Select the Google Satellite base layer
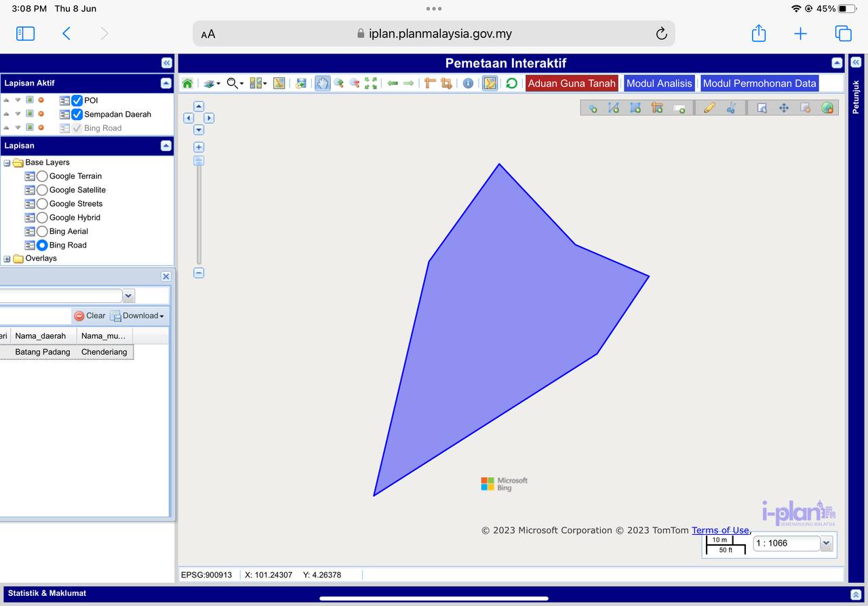The image size is (868, 606). click(x=42, y=190)
